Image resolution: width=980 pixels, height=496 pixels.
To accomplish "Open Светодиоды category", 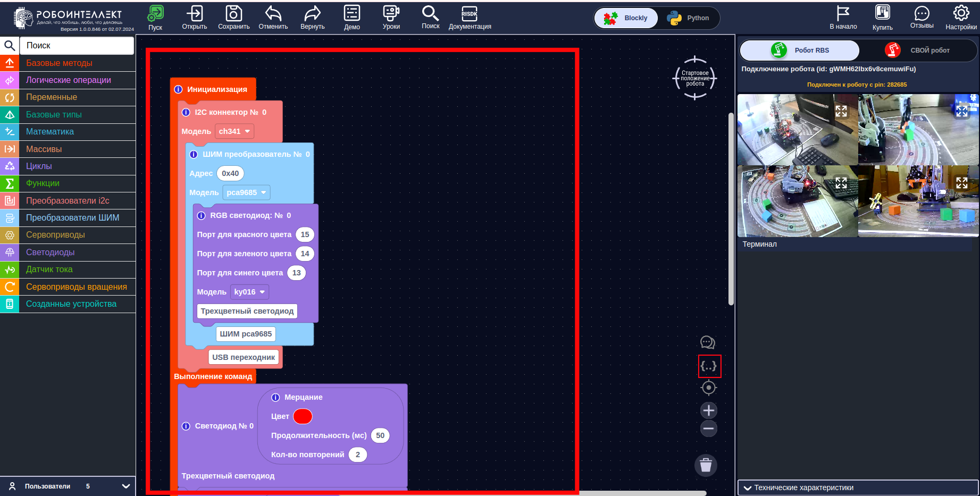I will [68, 252].
